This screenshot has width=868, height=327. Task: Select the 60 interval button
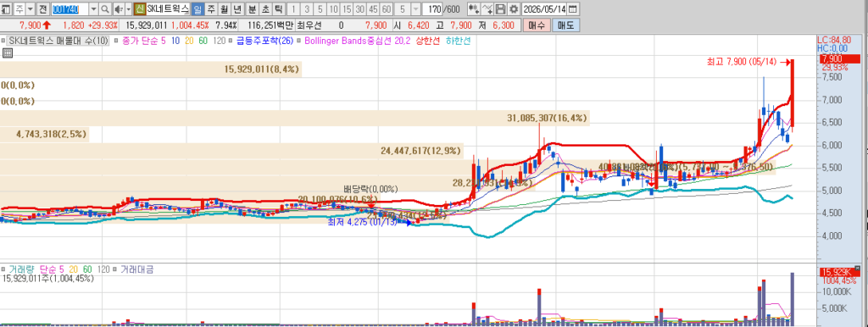(x=387, y=9)
